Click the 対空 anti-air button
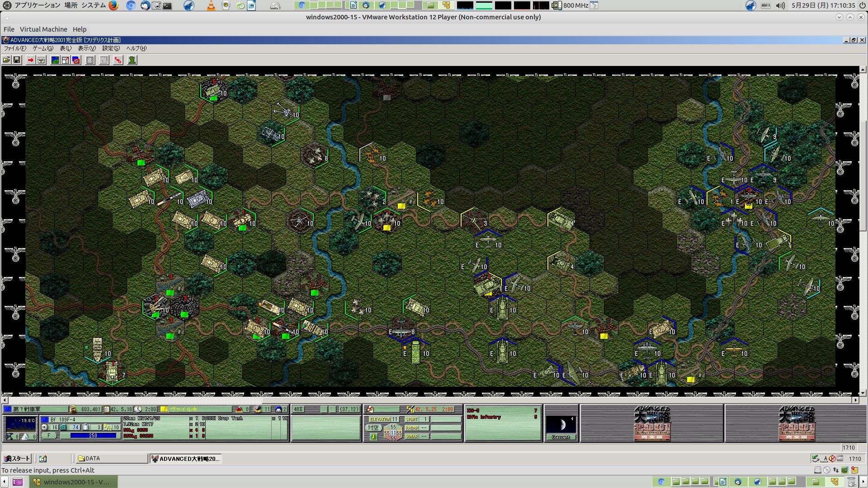Screen dimensions: 868x488 coord(373,428)
